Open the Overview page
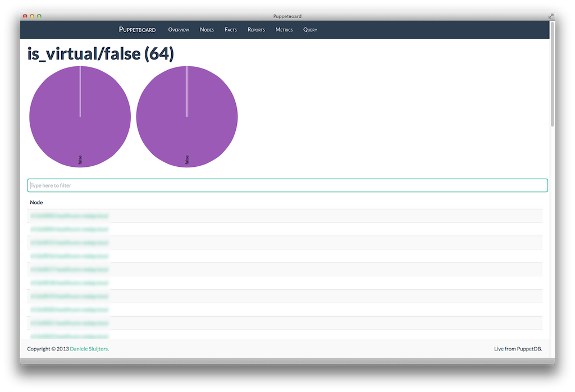575x392 pixels. [x=179, y=30]
